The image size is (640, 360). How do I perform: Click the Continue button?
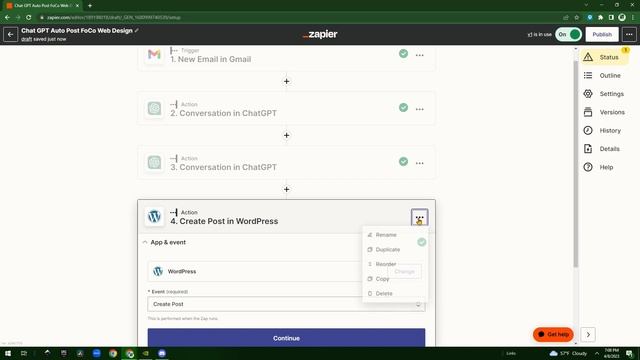(x=286, y=338)
